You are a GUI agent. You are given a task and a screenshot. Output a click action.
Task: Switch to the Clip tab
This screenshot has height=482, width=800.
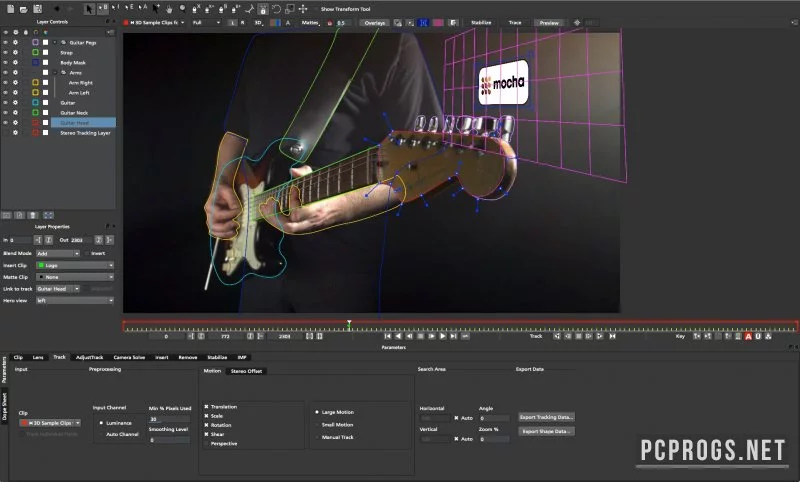18,357
